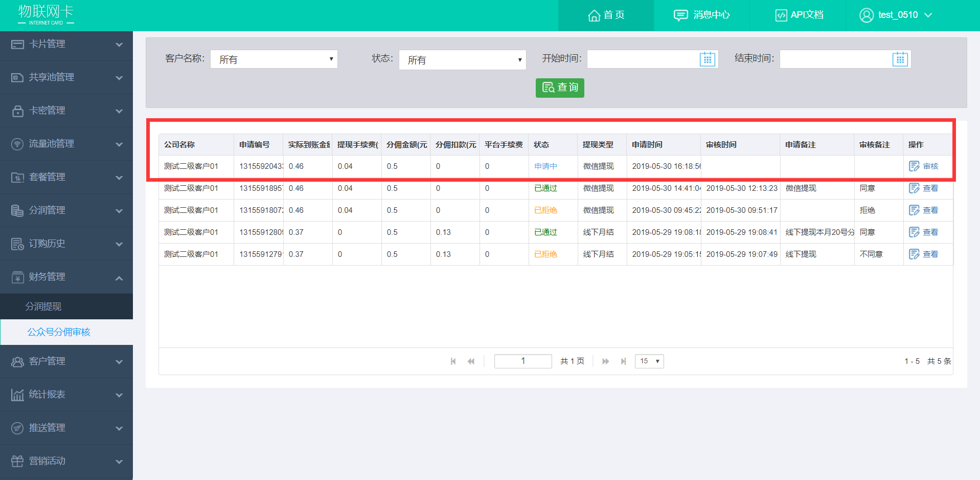Collapse 财务管理 using its up chevron
This screenshot has height=480, width=980.
click(119, 278)
